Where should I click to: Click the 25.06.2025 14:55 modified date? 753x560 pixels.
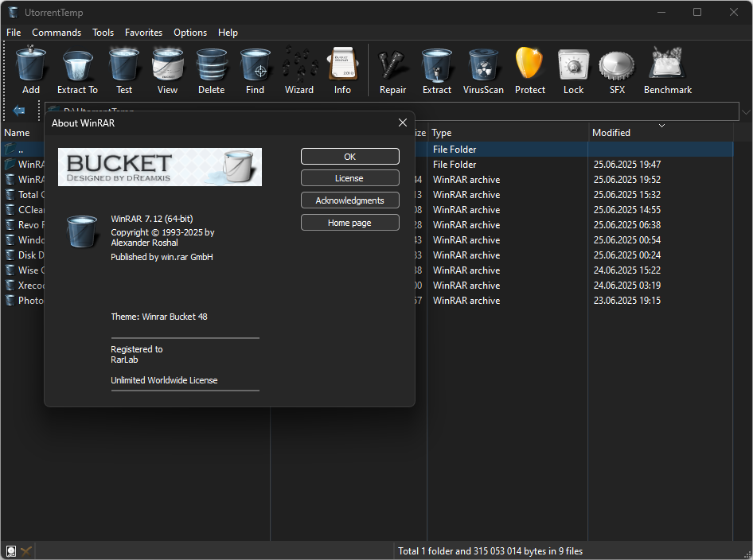pyautogui.click(x=626, y=210)
